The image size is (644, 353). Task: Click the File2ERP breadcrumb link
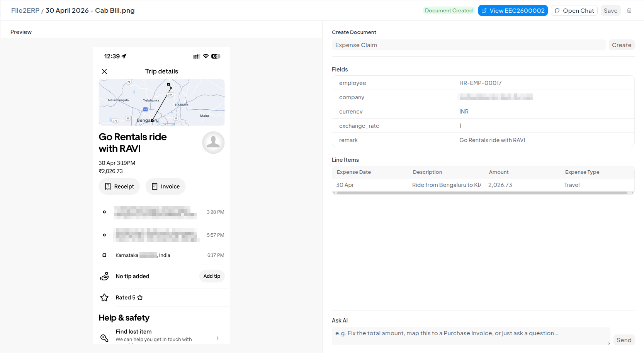coord(25,10)
